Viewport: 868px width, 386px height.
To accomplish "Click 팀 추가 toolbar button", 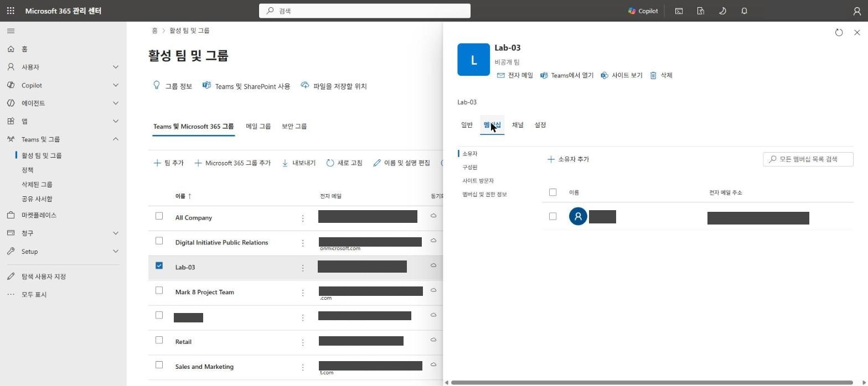I will coord(169,163).
